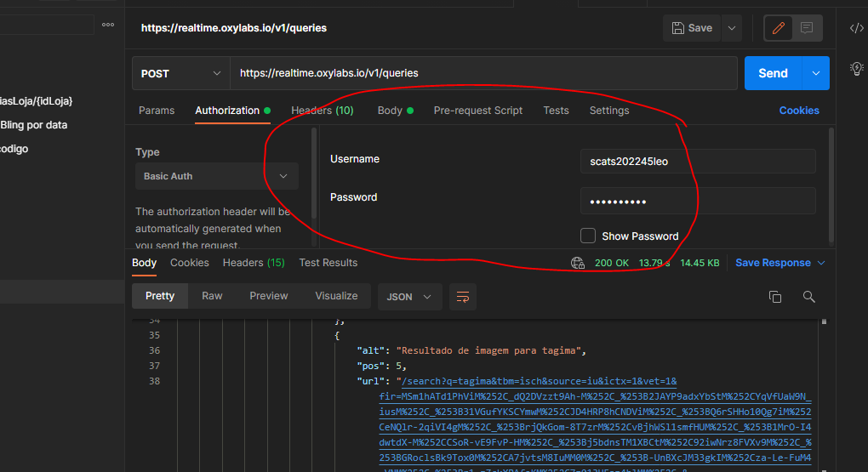Copy response with the copy icon

[x=774, y=297]
